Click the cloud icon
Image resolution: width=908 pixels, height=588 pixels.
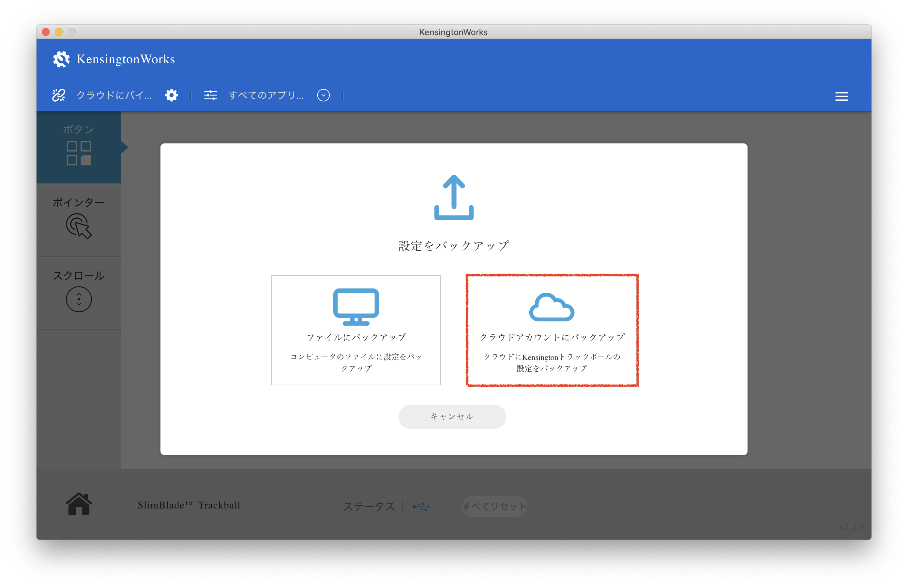[x=552, y=307]
